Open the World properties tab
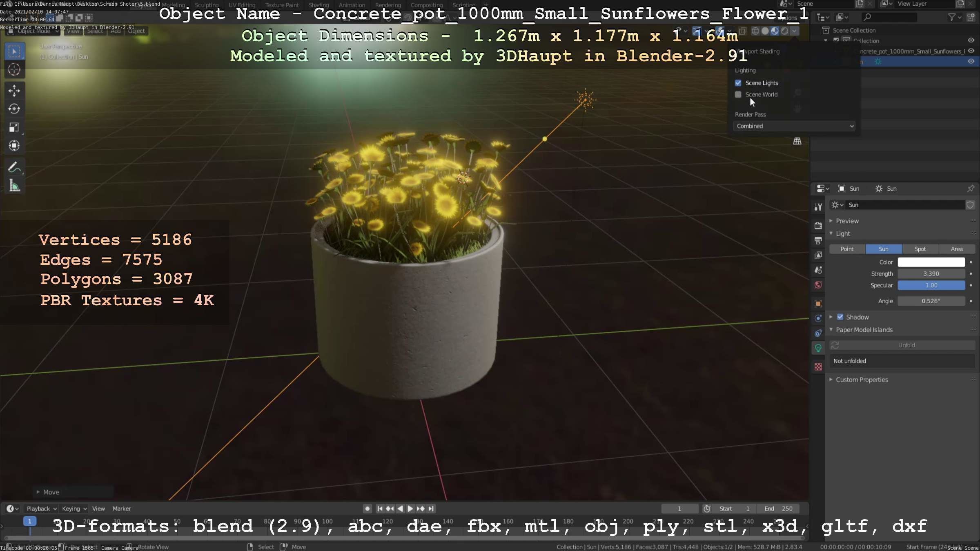The width and height of the screenshot is (980, 551). 818,285
